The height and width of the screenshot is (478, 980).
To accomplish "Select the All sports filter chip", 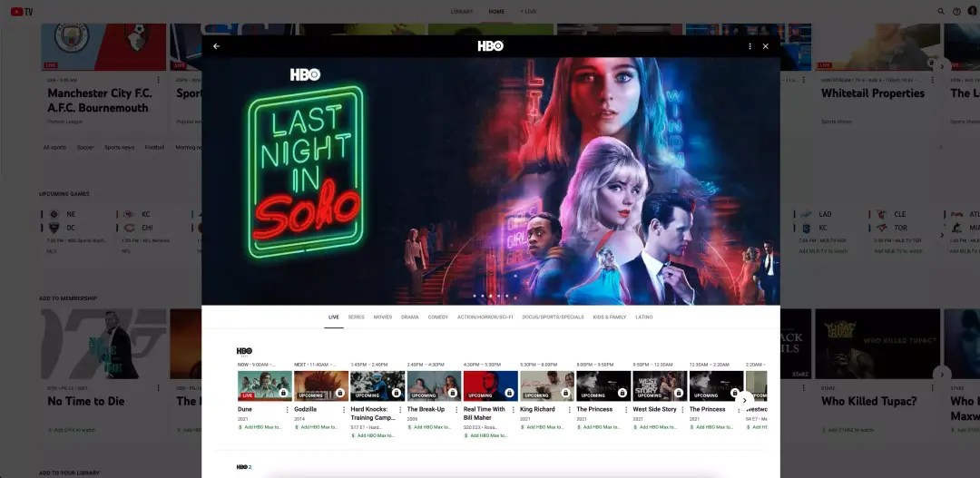I will (54, 148).
